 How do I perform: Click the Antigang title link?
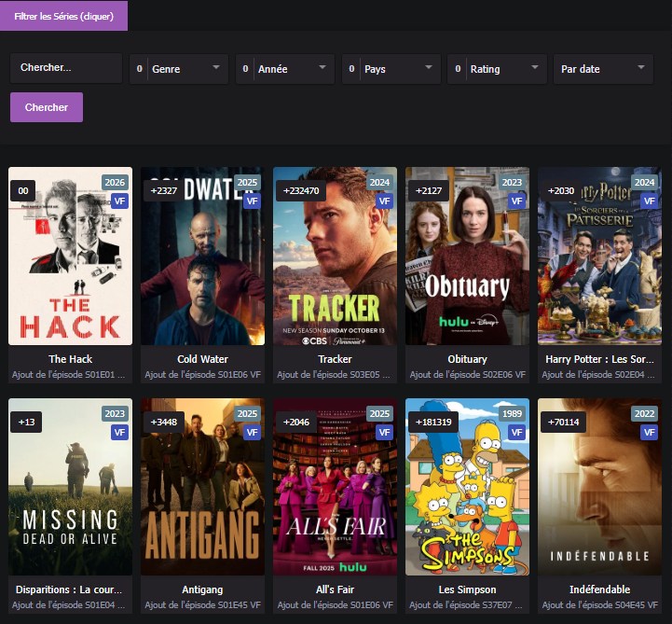pyautogui.click(x=202, y=589)
